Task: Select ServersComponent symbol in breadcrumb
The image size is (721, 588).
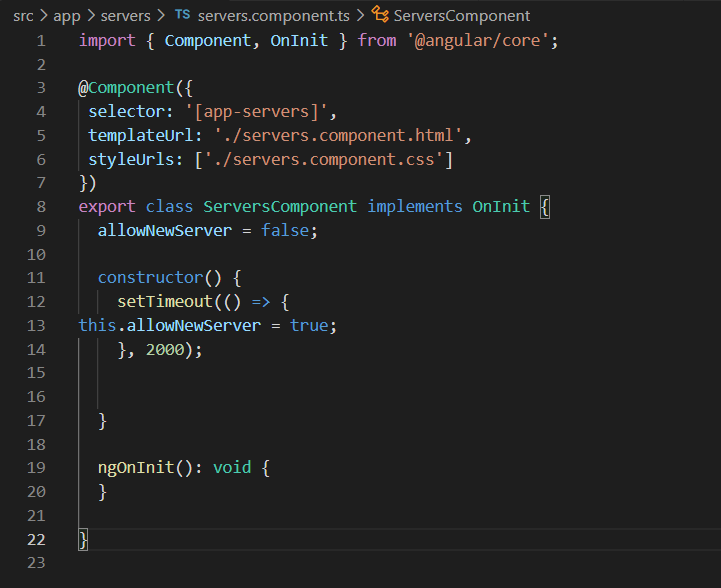Action: [461, 16]
